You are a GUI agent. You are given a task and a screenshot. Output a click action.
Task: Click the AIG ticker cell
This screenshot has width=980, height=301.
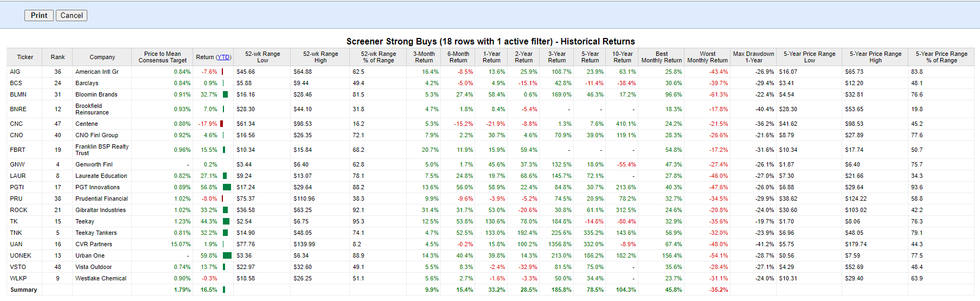(15, 72)
